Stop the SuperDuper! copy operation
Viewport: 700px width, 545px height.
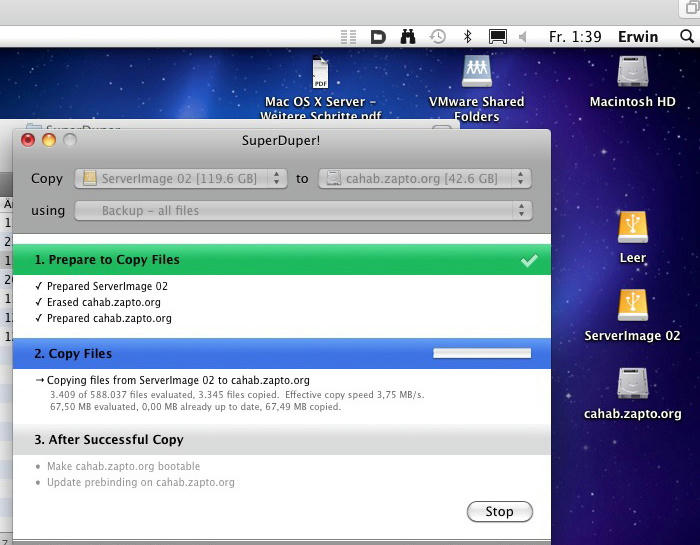point(500,512)
